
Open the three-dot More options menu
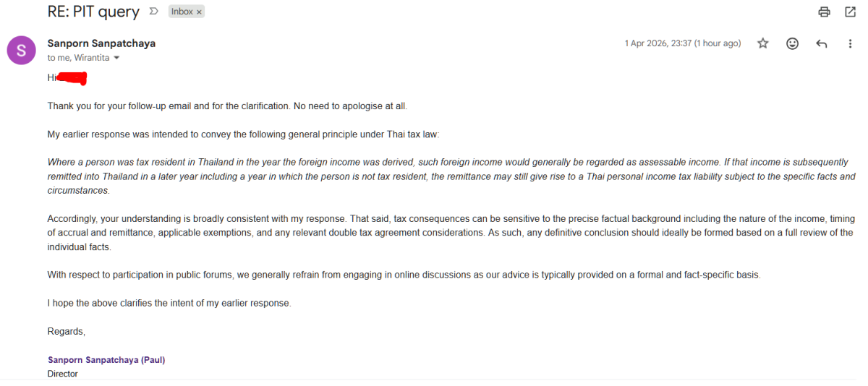point(850,43)
